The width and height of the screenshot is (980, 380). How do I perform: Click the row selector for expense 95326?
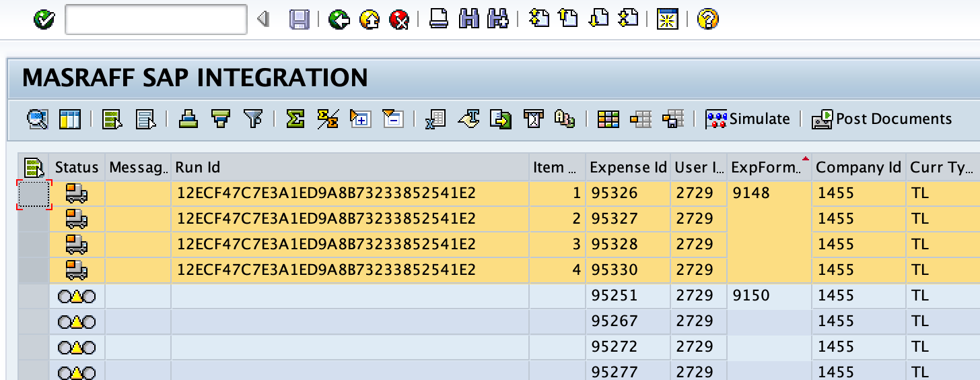pyautogui.click(x=34, y=194)
